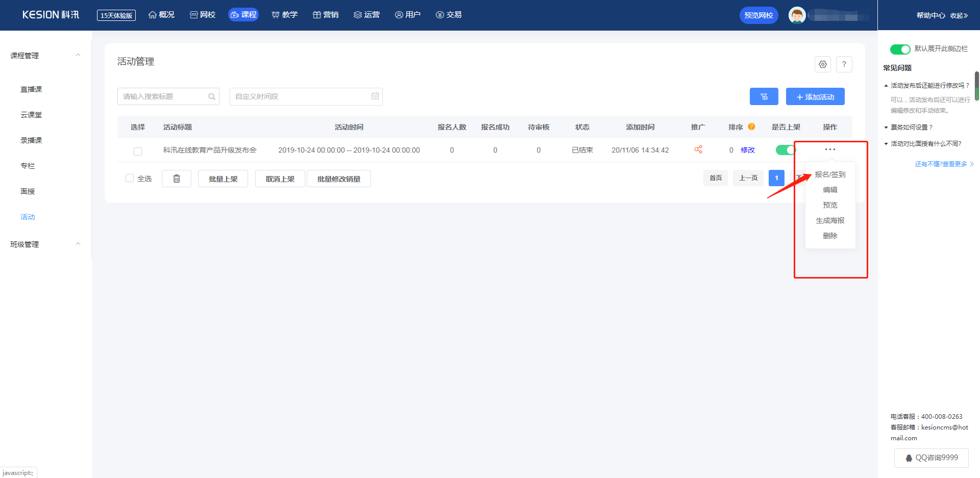Click the 修改 link in the sort column
The image size is (980, 478).
click(x=748, y=150)
